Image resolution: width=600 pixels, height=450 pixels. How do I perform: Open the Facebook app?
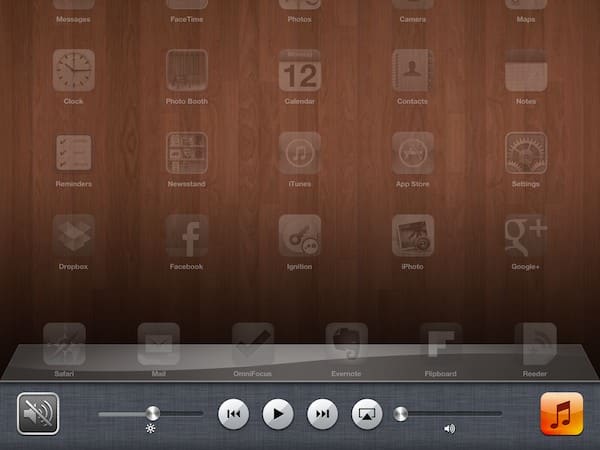(x=187, y=236)
